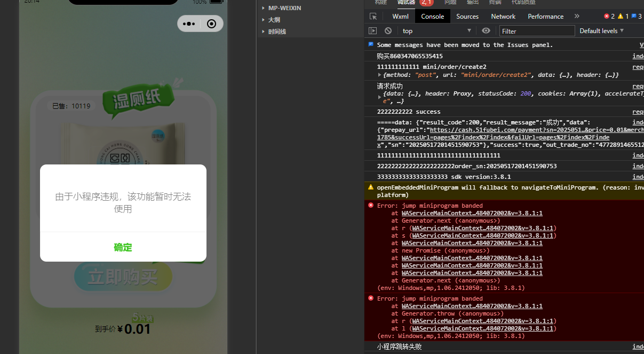The width and height of the screenshot is (644, 354).
Task: Open the Default levels dropdown
Action: (x=601, y=31)
